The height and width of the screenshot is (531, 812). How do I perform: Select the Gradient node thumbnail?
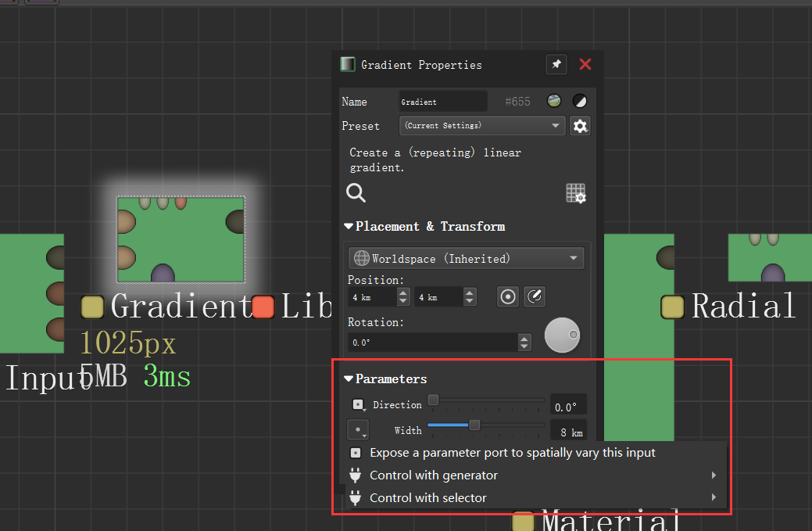pos(181,240)
